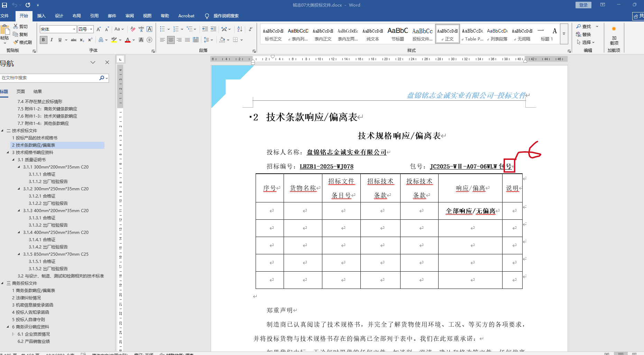The width and height of the screenshot is (644, 355).
Task: Toggle the bulleted list button
Action: (x=163, y=29)
